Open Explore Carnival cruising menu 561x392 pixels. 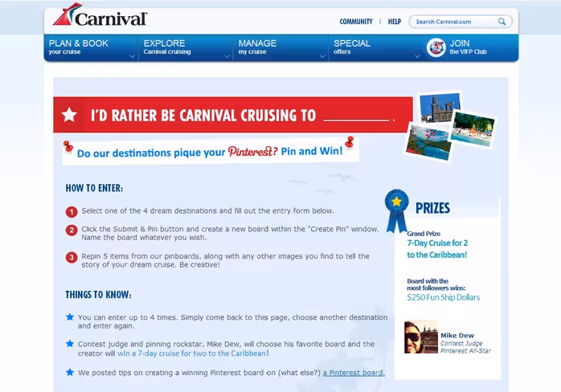coord(186,47)
